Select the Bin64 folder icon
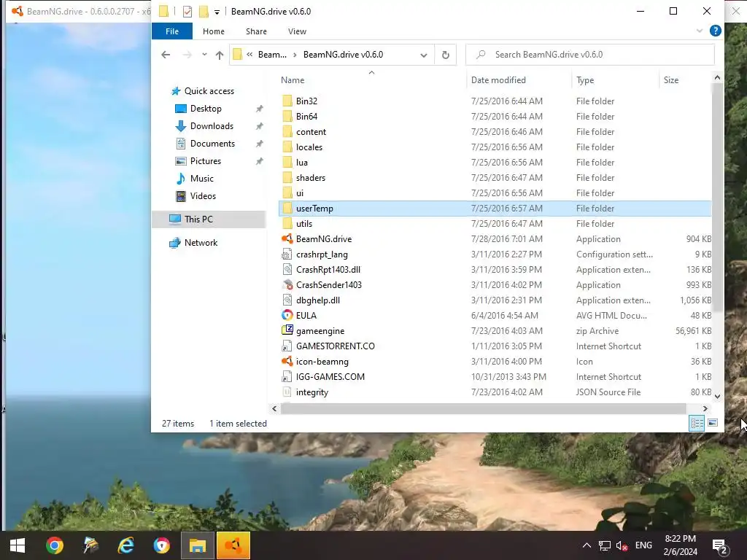This screenshot has width=747, height=560. coord(287,116)
